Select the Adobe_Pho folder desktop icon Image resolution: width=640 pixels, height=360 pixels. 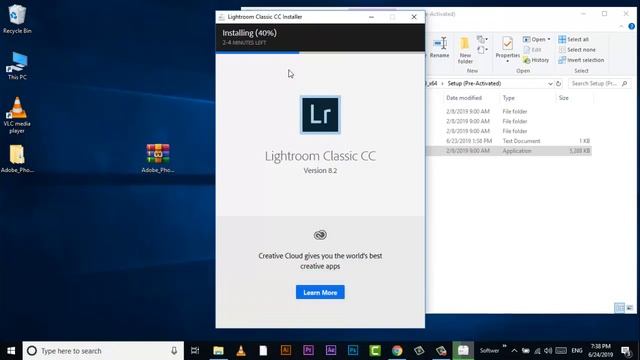[x=17, y=159]
